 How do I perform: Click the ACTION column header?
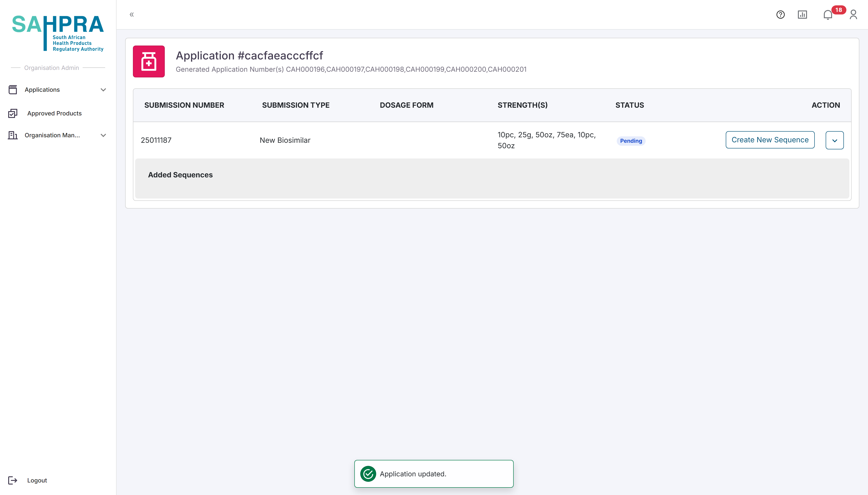click(x=825, y=105)
